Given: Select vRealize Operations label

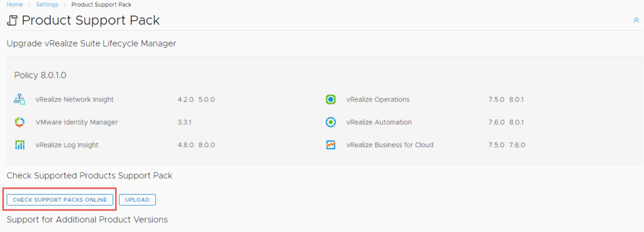Looking at the screenshot, I should [378, 99].
